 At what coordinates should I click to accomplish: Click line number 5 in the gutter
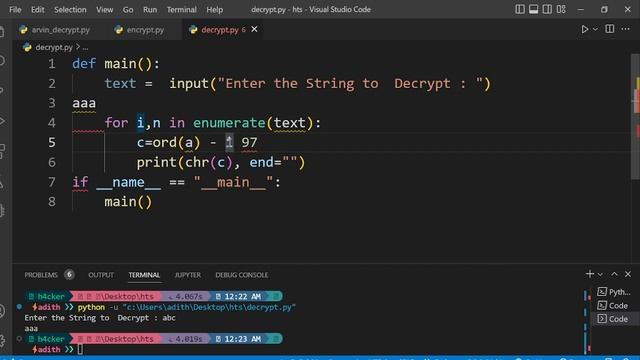click(51, 142)
